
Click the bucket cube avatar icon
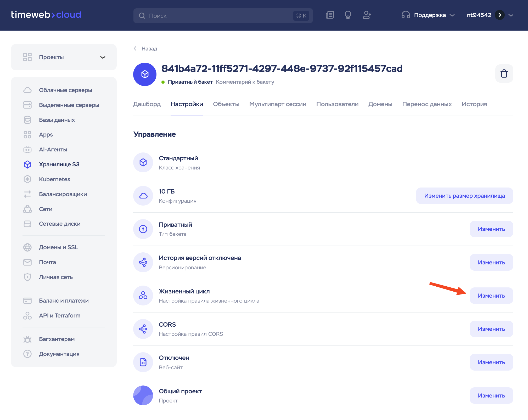(145, 74)
